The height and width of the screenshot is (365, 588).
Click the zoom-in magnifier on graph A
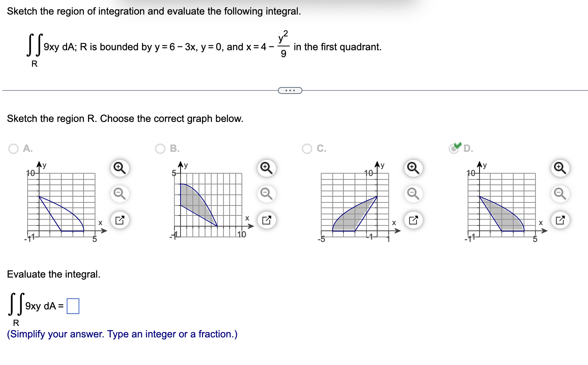(x=119, y=168)
